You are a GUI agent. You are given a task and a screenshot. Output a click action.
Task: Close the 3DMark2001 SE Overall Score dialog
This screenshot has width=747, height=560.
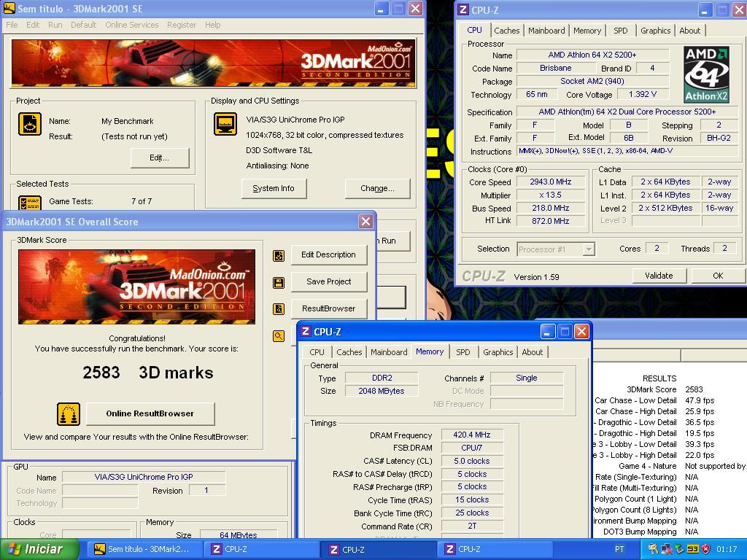point(365,222)
